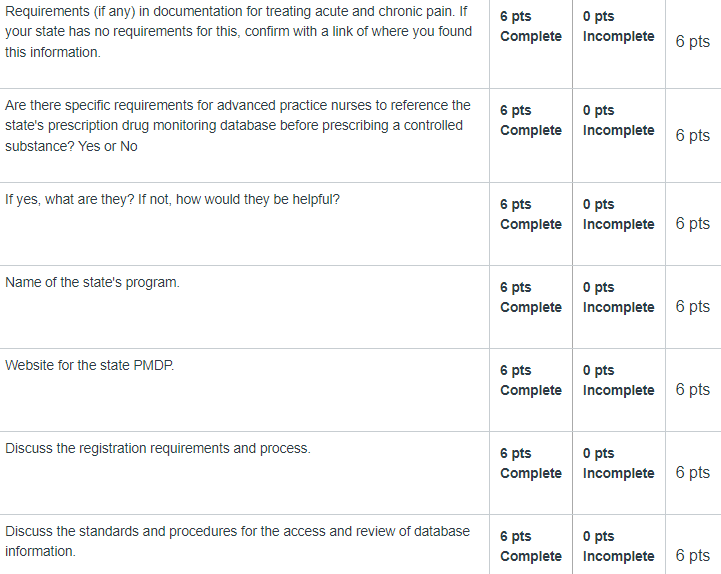Click Complete cell for drug monitoring database question

click(x=531, y=136)
